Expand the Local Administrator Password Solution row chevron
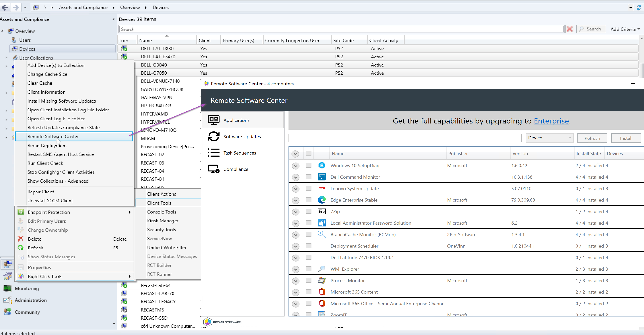644x335 pixels. pos(295,223)
